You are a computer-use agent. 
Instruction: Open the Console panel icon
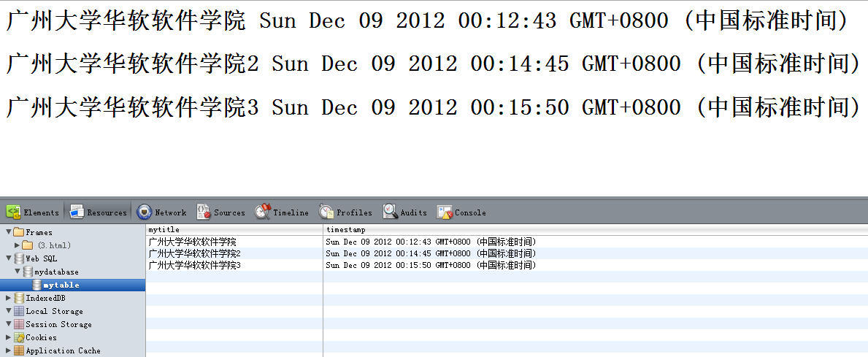tap(445, 212)
